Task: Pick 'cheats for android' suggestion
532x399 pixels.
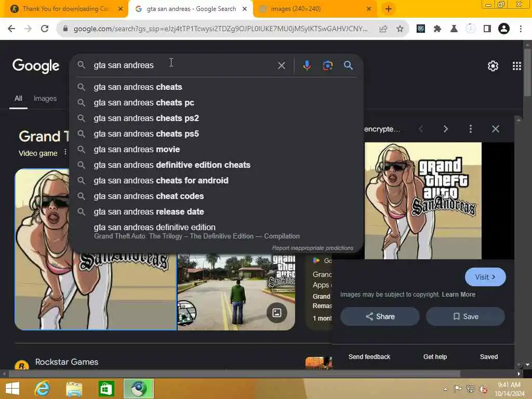Action: 217,181
